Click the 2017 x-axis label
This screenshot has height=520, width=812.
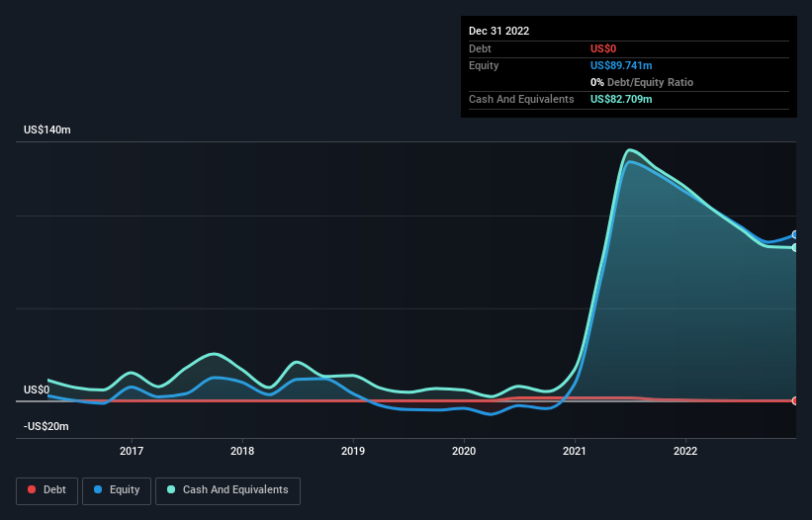(x=132, y=451)
